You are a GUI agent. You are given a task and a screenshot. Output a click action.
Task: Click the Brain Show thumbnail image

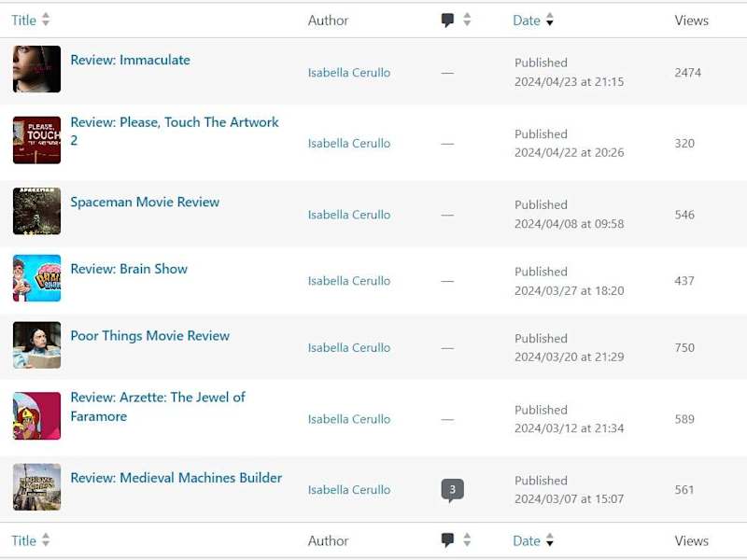(x=36, y=278)
